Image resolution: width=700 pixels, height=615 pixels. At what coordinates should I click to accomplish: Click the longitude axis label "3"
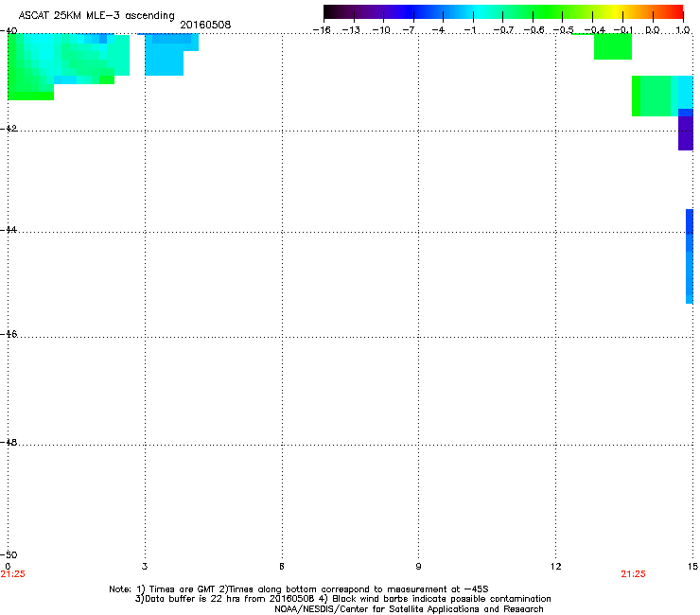tap(145, 567)
